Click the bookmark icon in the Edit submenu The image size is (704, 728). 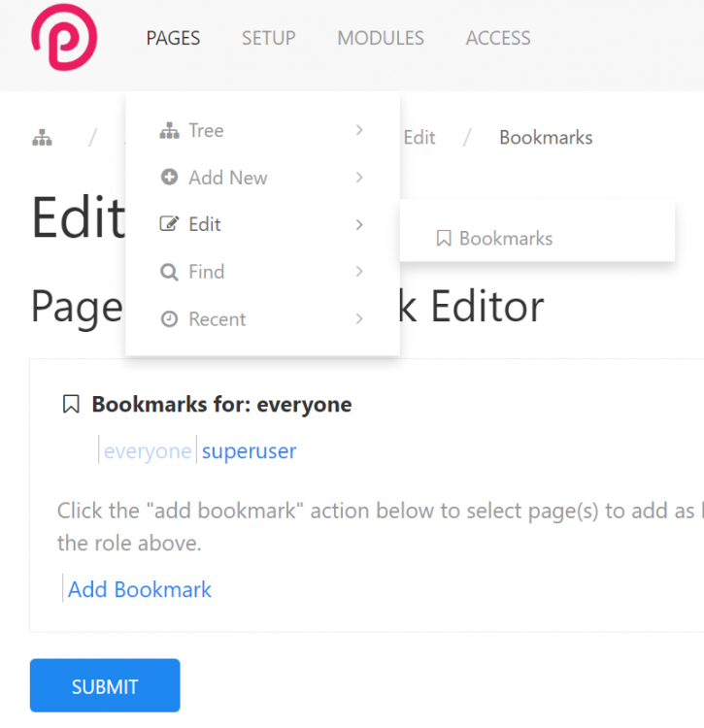coord(444,239)
